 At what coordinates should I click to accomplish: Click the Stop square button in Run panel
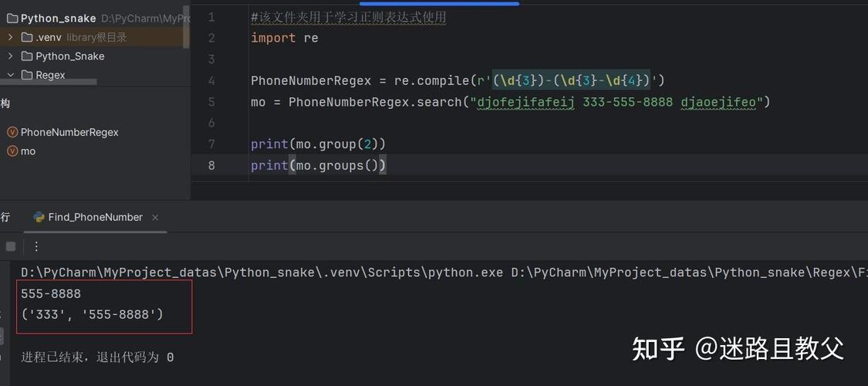pos(11,246)
